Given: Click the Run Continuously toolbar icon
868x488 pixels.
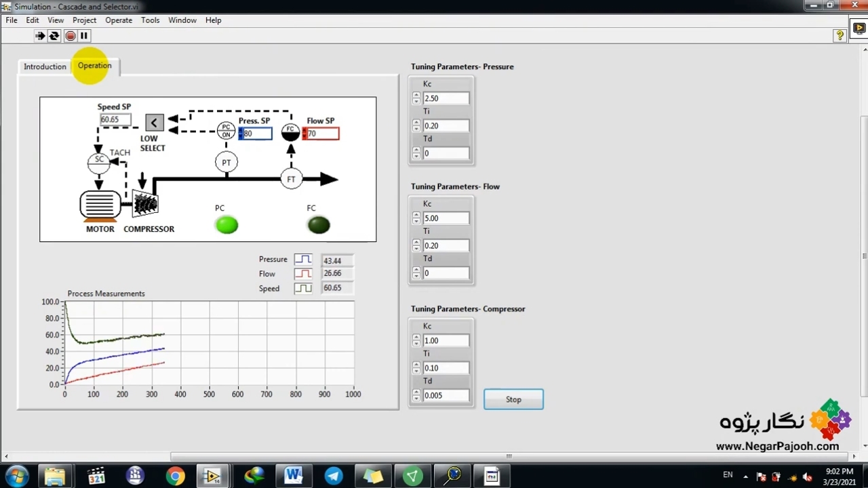Looking at the screenshot, I should (x=54, y=36).
